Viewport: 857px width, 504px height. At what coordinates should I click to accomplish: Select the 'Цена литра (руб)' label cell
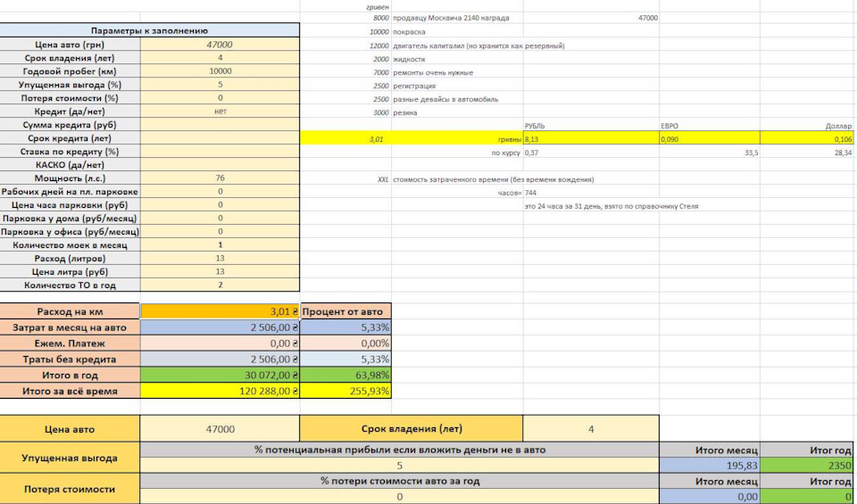(x=70, y=271)
